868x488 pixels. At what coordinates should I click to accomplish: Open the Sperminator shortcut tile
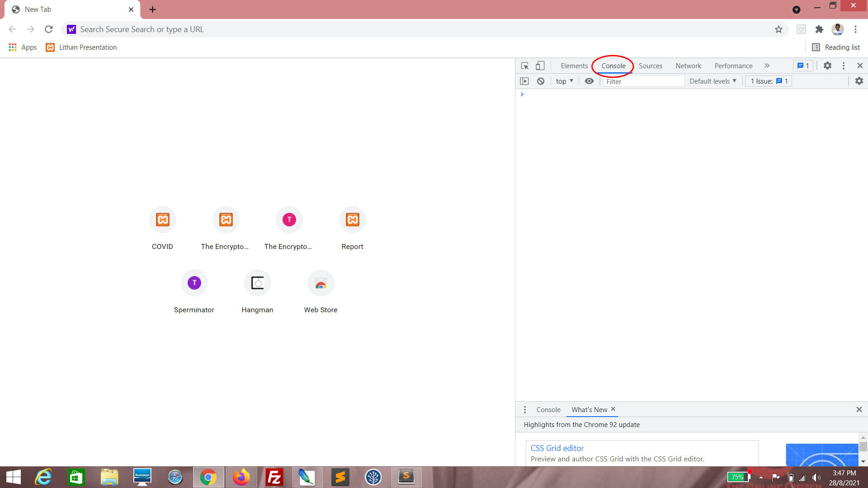[194, 291]
